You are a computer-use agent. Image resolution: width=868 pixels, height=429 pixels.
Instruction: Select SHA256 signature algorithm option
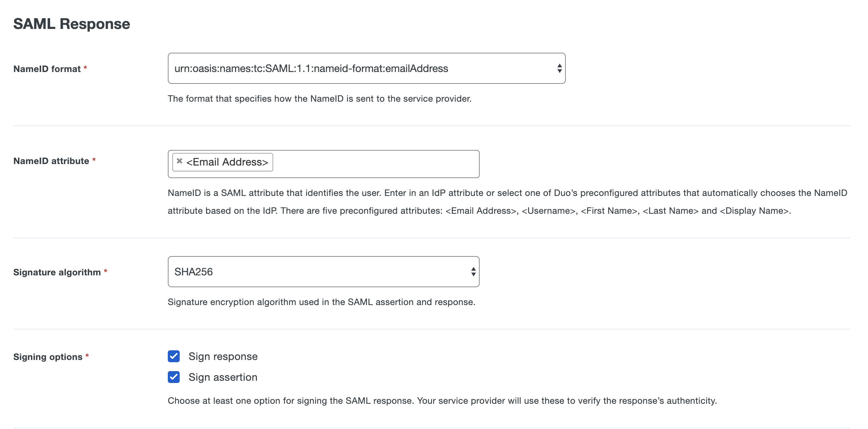pos(323,271)
